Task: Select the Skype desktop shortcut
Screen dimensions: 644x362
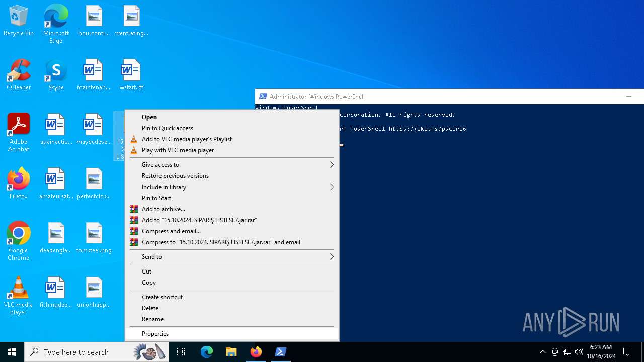Action: coord(56,75)
